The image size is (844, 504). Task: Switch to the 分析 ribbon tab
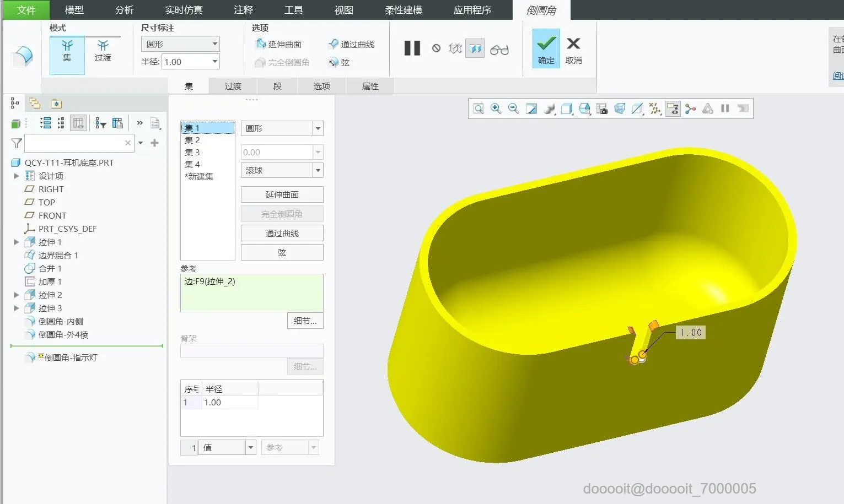pos(124,10)
